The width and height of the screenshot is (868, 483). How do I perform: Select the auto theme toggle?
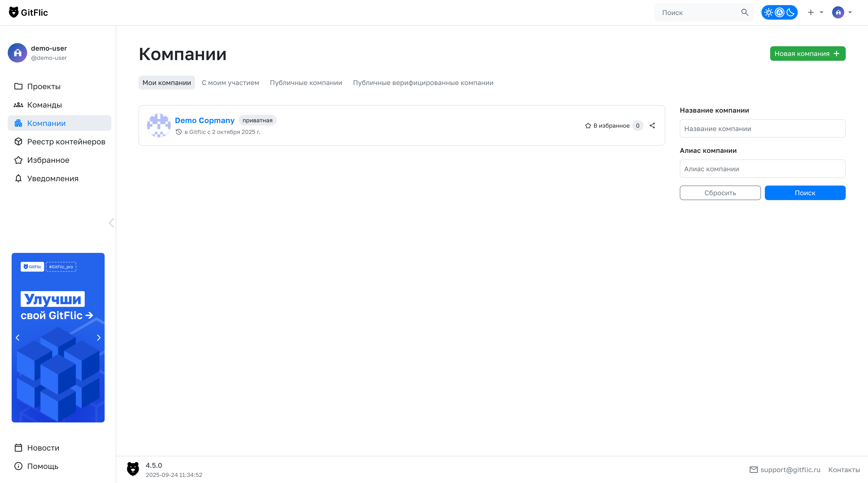pyautogui.click(x=779, y=12)
